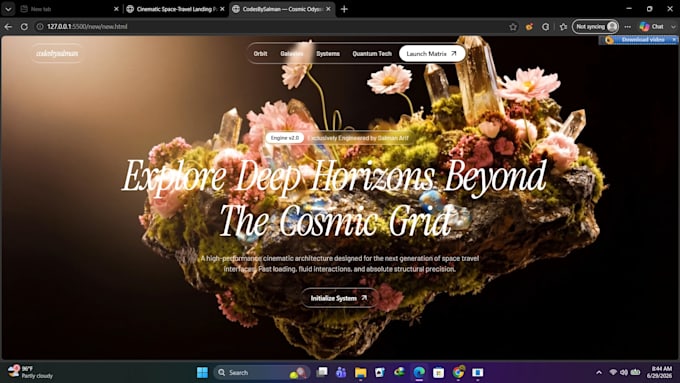Open the weather widget showing Partly cloudy

(30, 372)
